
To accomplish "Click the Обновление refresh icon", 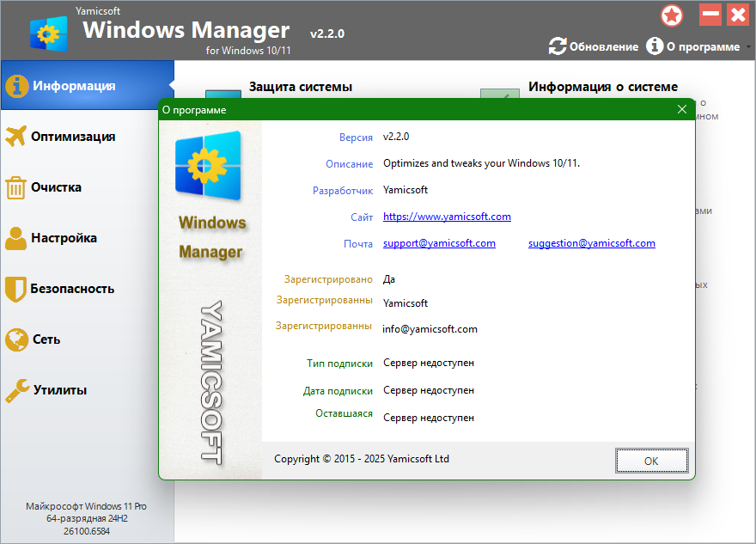I will coord(558,46).
